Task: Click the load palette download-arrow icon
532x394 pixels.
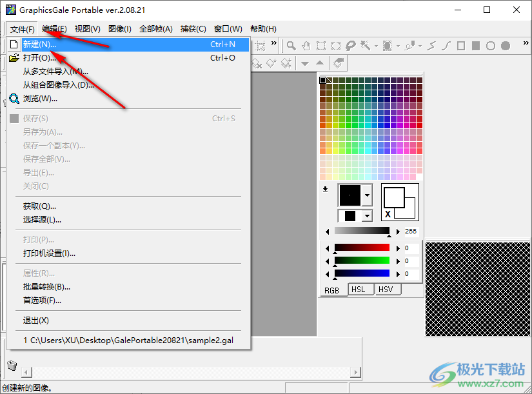Action: (x=326, y=190)
